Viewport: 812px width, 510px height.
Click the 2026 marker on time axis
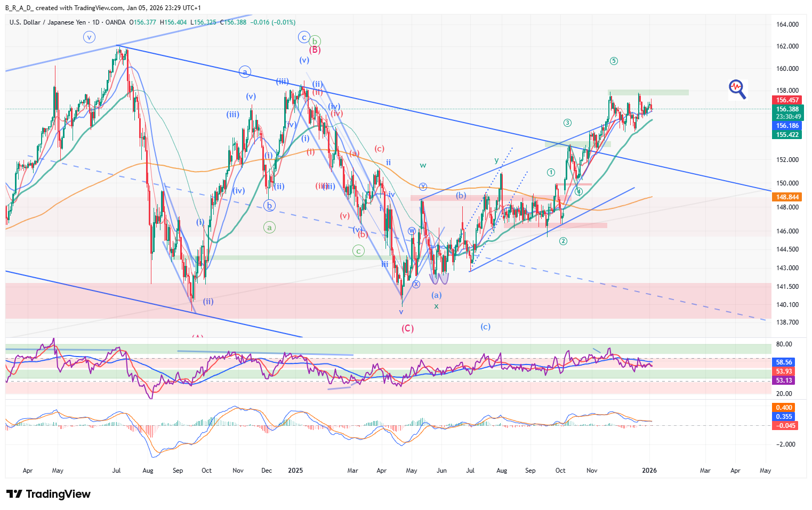click(649, 471)
